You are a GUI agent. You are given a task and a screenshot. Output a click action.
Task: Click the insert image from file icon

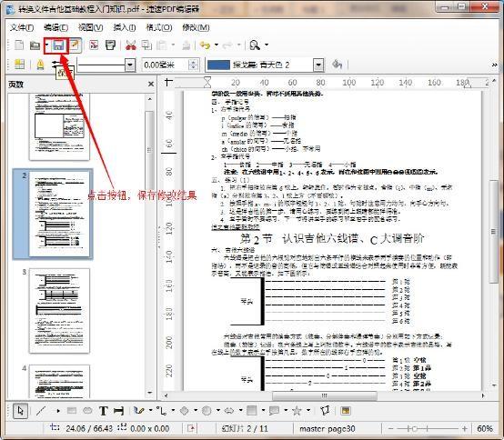coord(346,411)
